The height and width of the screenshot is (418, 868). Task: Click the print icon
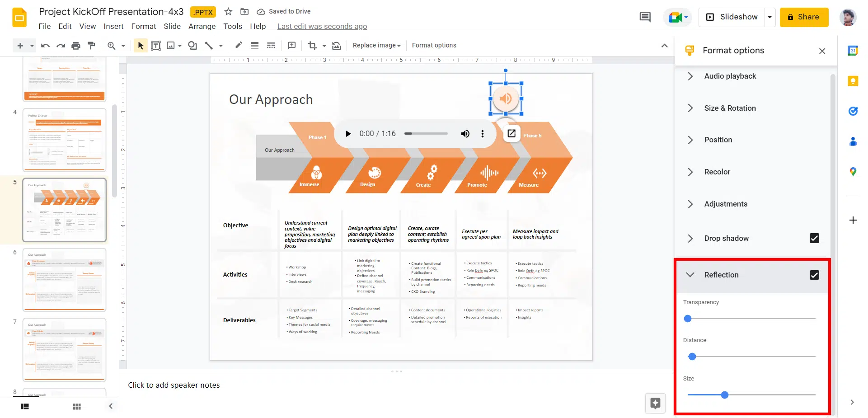[76, 46]
